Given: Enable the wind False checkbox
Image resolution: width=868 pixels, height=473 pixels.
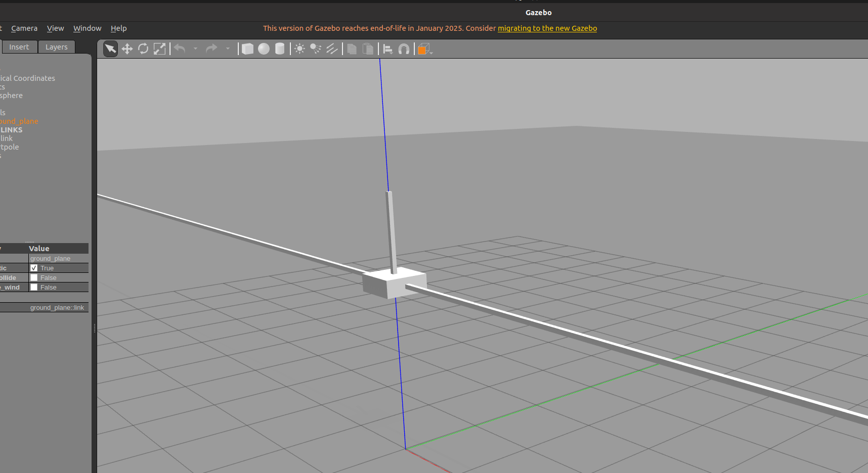Looking at the screenshot, I should [34, 287].
